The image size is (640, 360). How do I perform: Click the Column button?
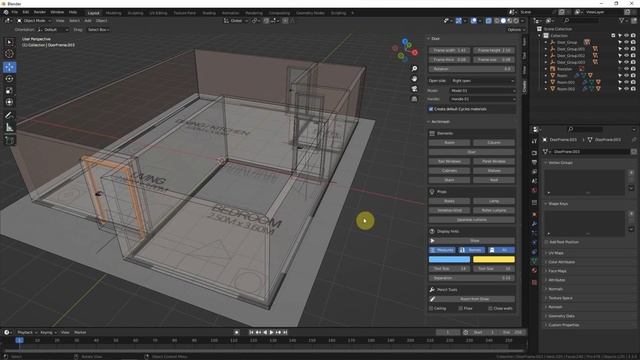494,143
